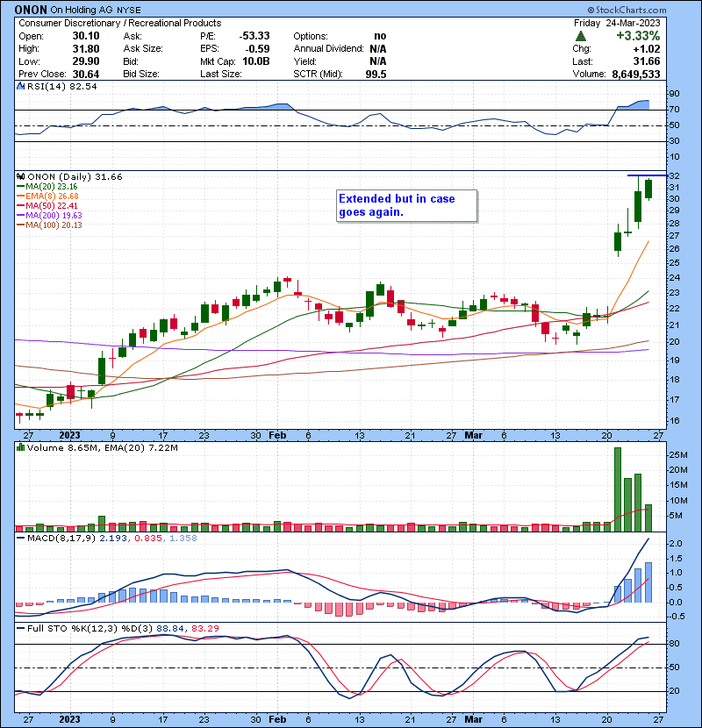Click the Volume 8.65M, EMA(20) 7.22M label
This screenshot has width=702, height=728.
[102, 448]
